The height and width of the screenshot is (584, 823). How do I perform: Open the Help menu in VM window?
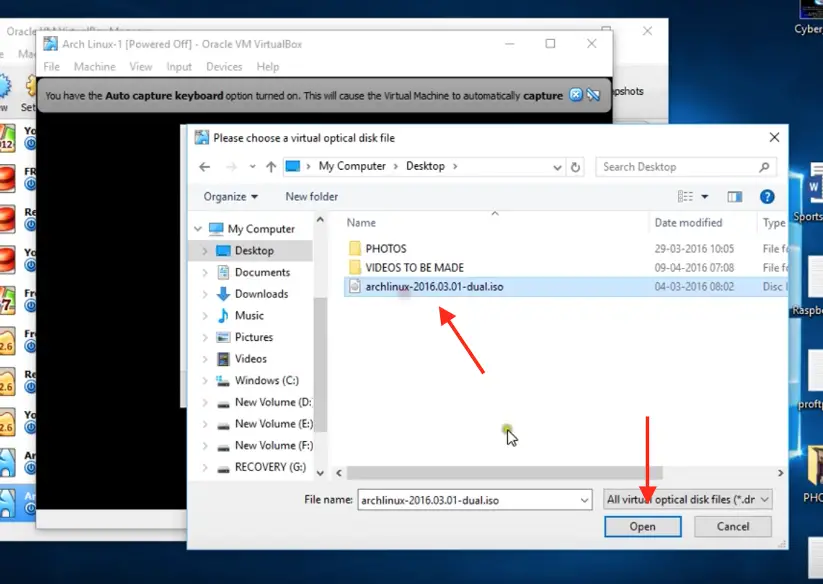coord(268,67)
